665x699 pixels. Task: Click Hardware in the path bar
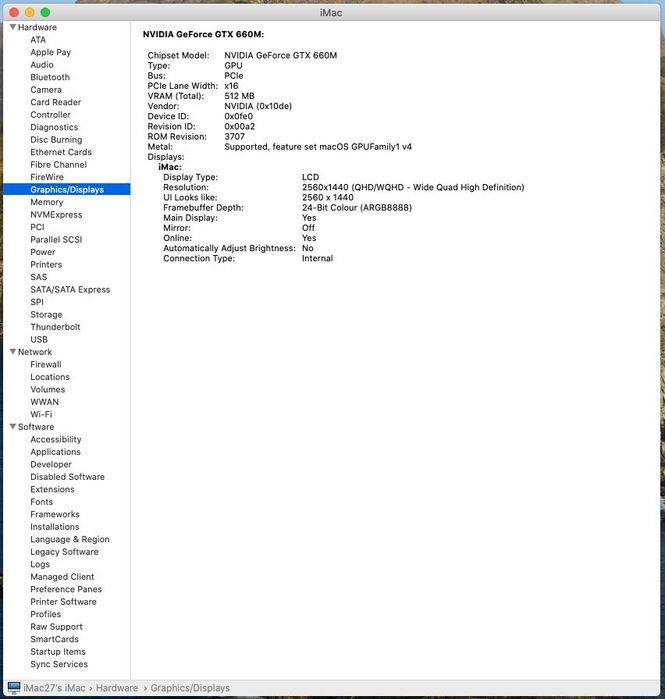(x=117, y=688)
